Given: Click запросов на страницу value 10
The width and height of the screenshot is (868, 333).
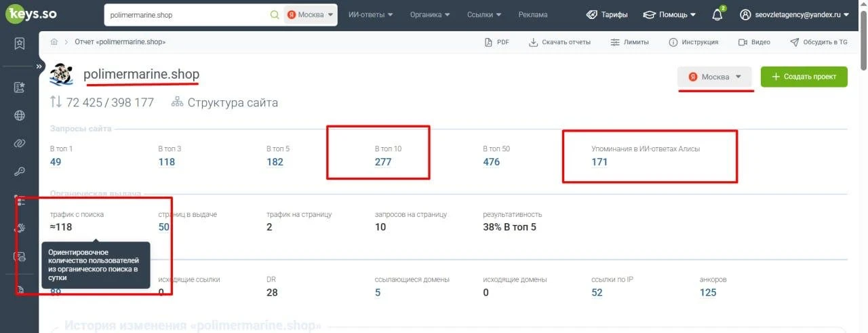Looking at the screenshot, I should tap(380, 227).
